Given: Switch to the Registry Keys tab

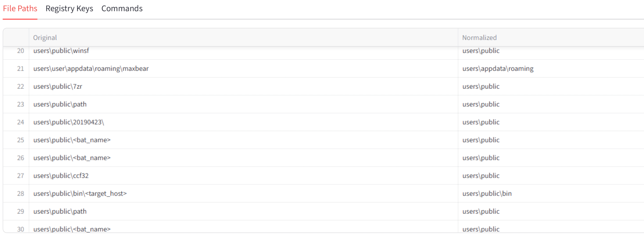Looking at the screenshot, I should pyautogui.click(x=69, y=9).
